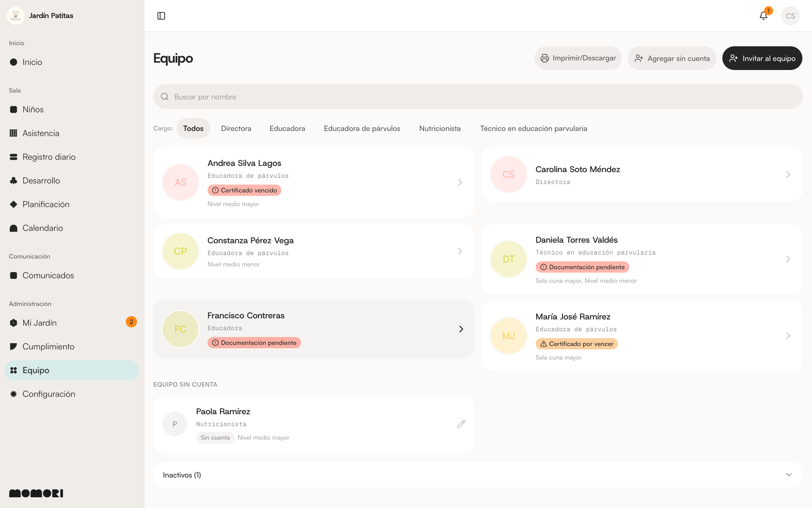
Task: Click the DT avatar of Daniela Torres
Action: coord(509,259)
